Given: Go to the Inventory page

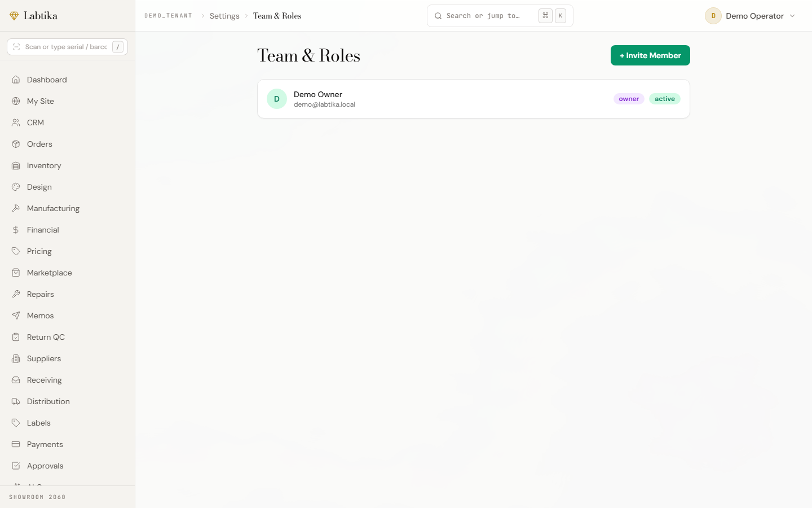Looking at the screenshot, I should point(68,165).
